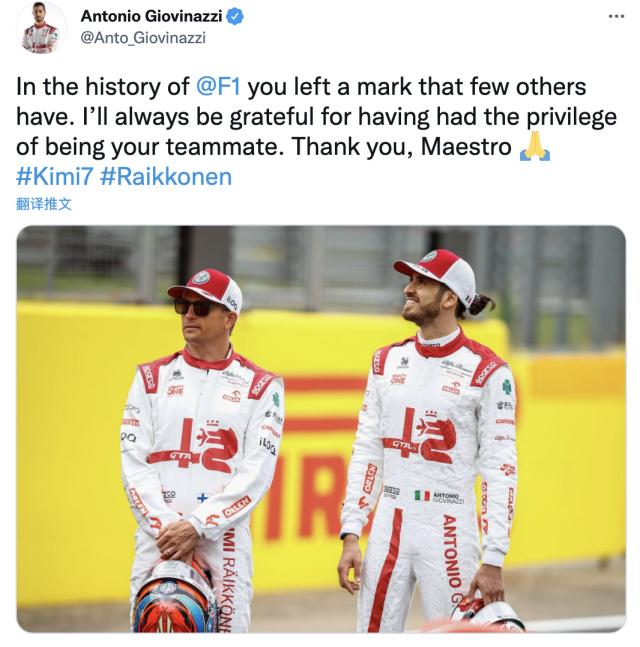640x647 pixels.
Task: Click the ANTONIO leg lettering on suit
Action: click(x=451, y=551)
